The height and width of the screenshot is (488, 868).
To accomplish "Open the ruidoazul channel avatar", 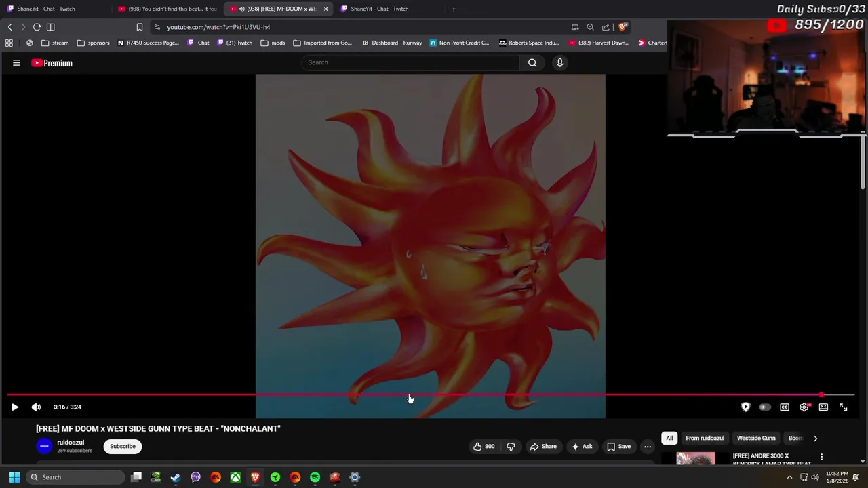I will (x=44, y=446).
